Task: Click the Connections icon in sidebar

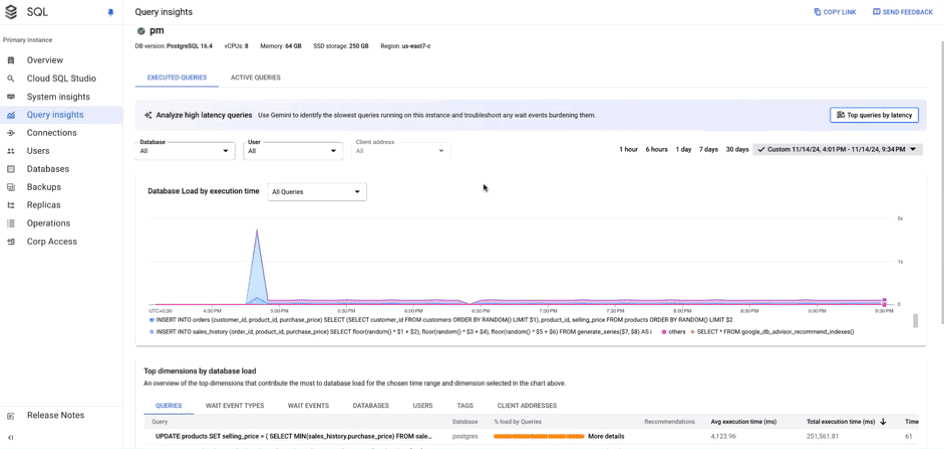Action: pyautogui.click(x=11, y=133)
